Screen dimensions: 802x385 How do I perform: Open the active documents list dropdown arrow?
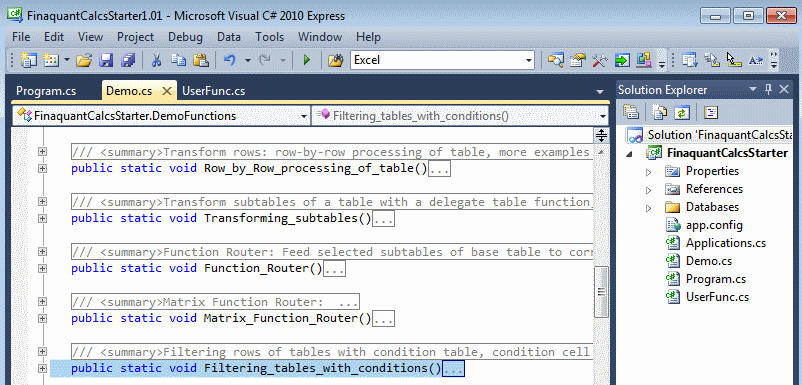click(600, 92)
